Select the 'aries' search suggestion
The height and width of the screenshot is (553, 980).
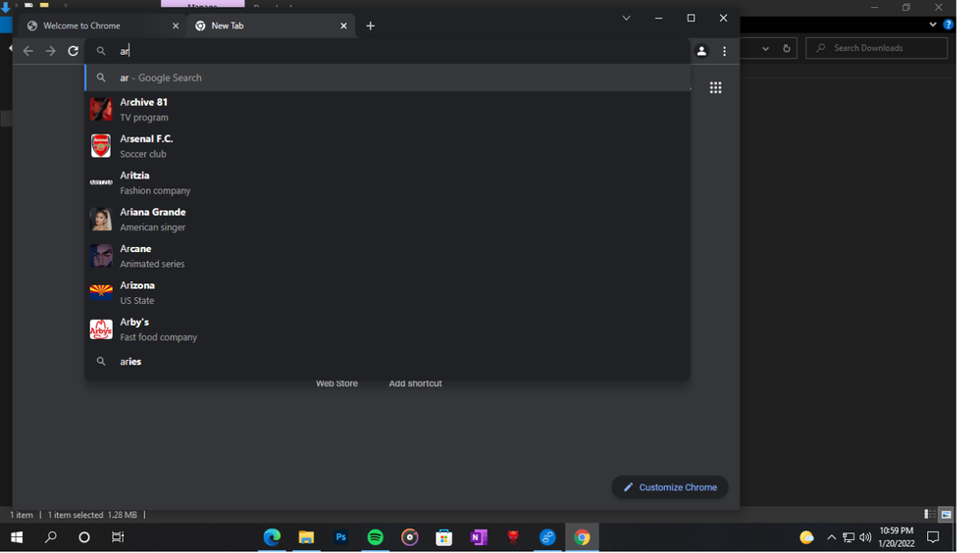click(x=387, y=361)
